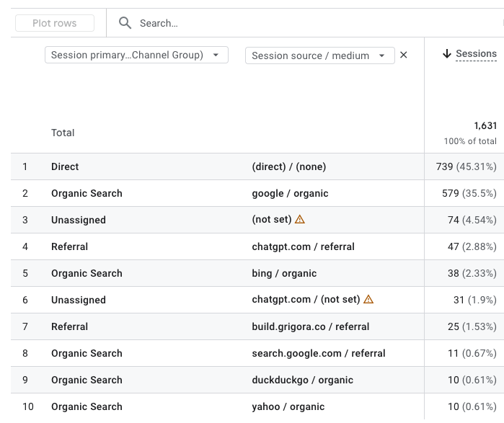Click the warning icon next to (not set)
504x423 pixels.
coord(300,219)
